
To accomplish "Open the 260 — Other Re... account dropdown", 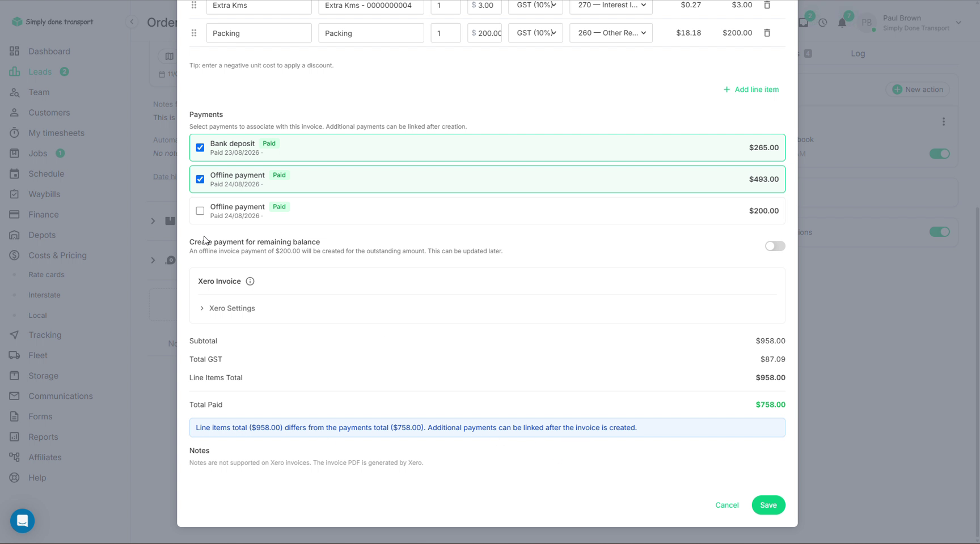I will [x=611, y=33].
